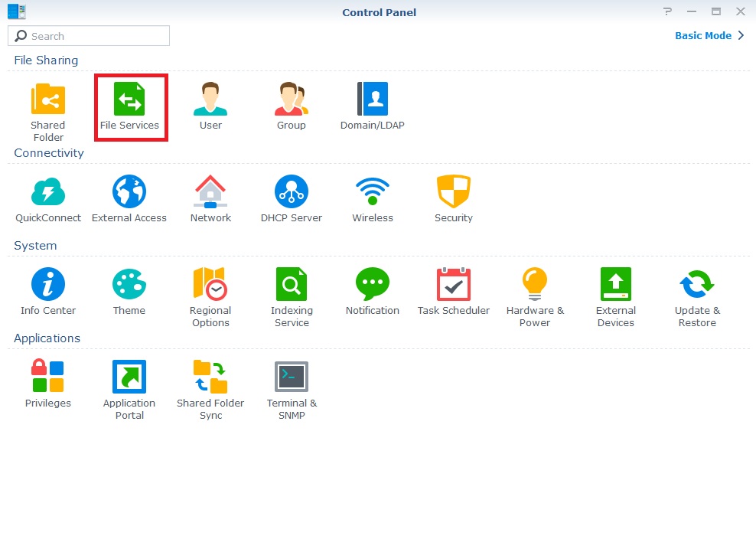Open Update & Restore
The height and width of the screenshot is (539, 756).
point(697,285)
